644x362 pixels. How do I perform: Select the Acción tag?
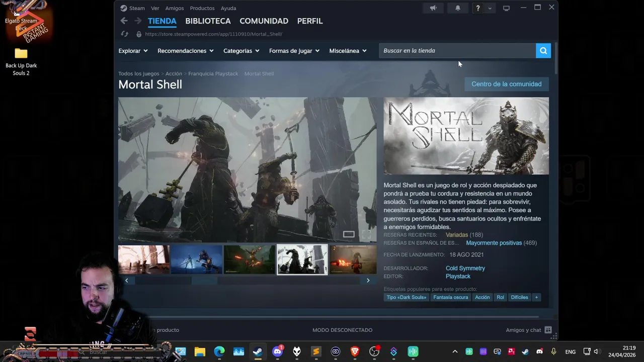[x=482, y=297]
